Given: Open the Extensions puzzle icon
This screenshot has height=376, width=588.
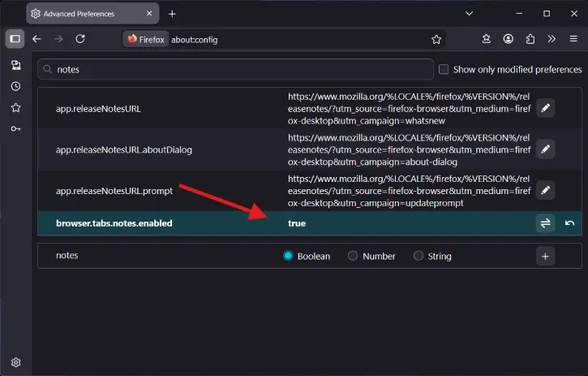Looking at the screenshot, I should tap(530, 39).
